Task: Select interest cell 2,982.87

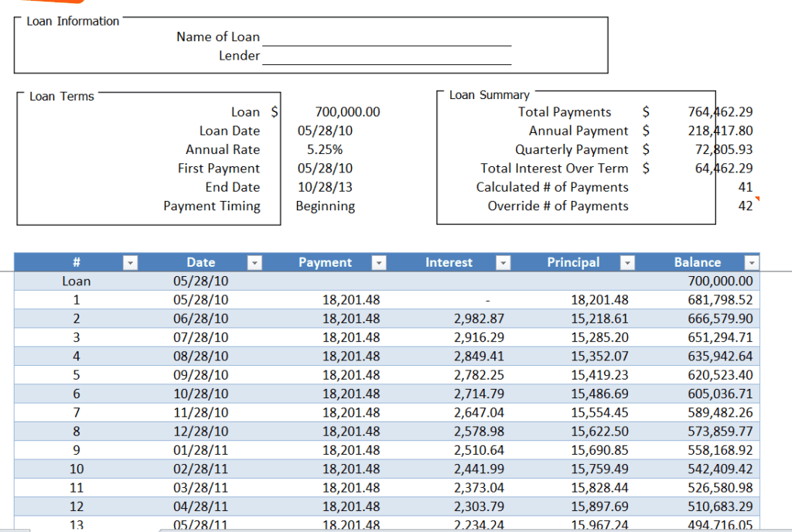Action: coord(479,319)
